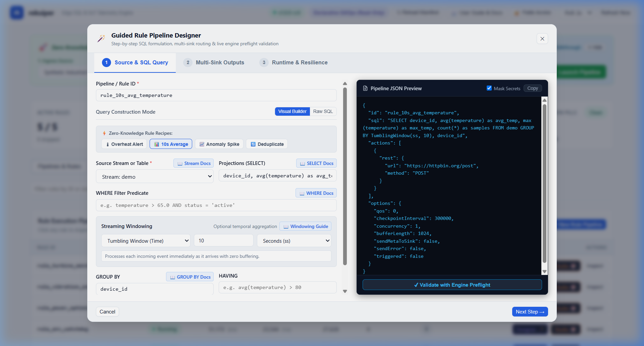This screenshot has height=346, width=644.
Task: Click JSON preview scrollbar up arrow
Action: (544, 100)
